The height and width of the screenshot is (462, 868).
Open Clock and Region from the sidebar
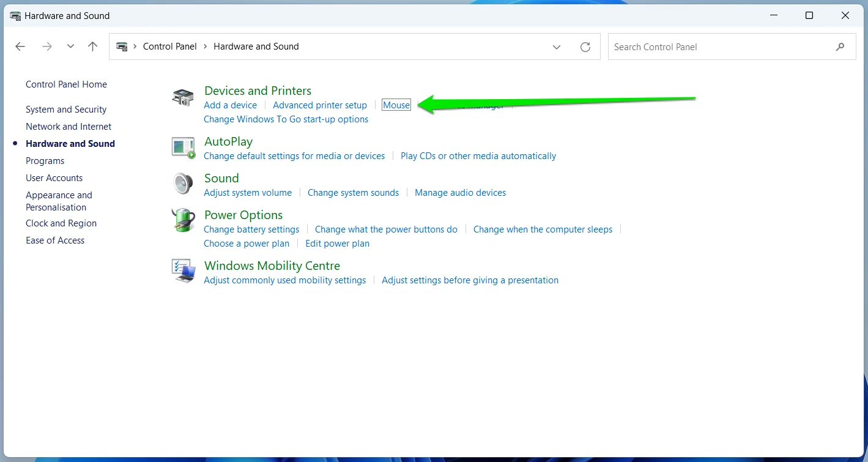(x=61, y=223)
